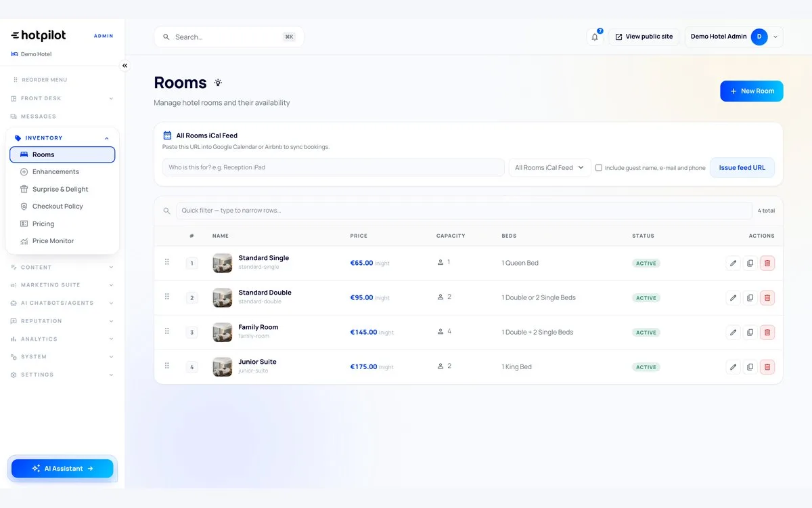Expand the Marketing Suite section

62,285
